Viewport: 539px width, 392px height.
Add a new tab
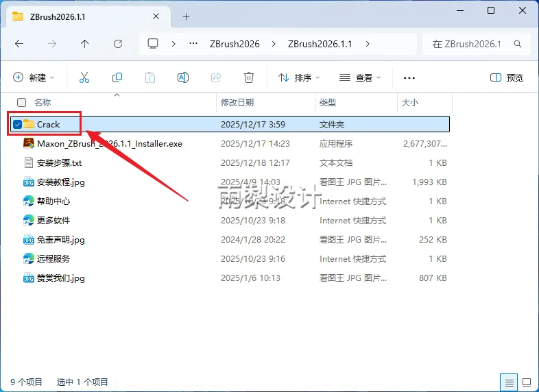186,16
